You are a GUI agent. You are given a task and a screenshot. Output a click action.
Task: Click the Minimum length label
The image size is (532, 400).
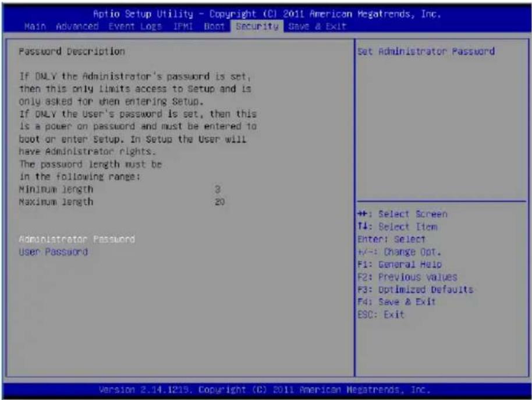[x=56, y=189]
